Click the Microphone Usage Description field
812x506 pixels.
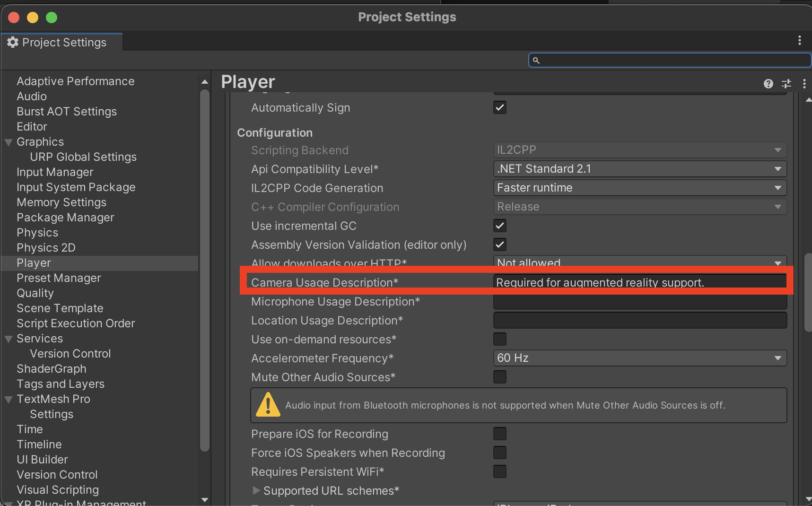tap(640, 301)
